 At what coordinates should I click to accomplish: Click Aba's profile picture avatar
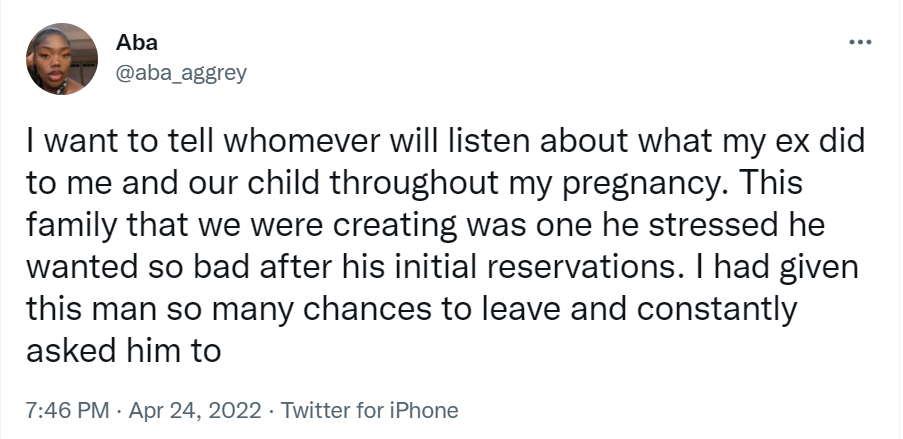pyautogui.click(x=62, y=59)
